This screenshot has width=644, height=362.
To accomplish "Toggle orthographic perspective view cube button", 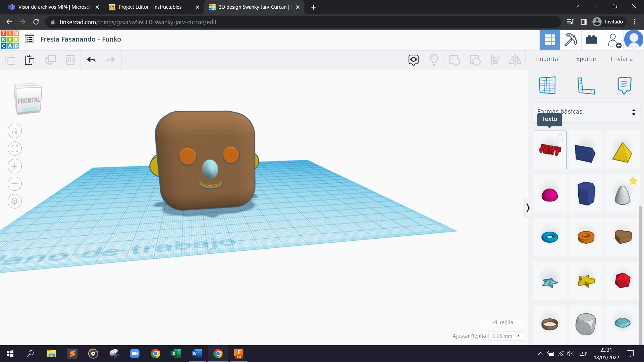I will click(x=15, y=201).
